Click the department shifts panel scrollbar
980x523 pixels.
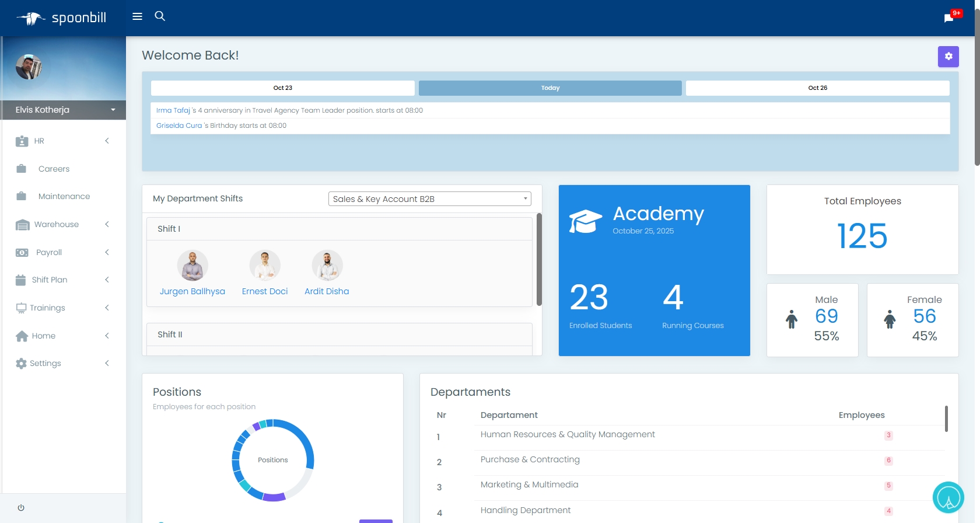coord(539,259)
